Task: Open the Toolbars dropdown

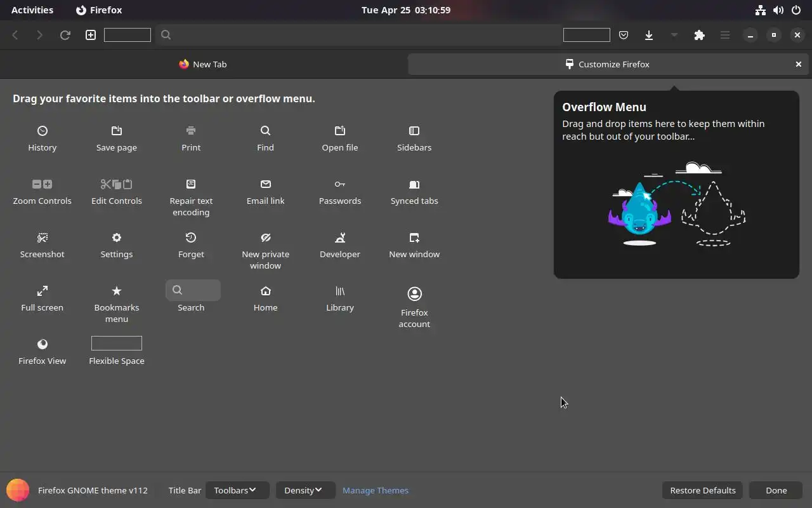Action: click(x=237, y=490)
